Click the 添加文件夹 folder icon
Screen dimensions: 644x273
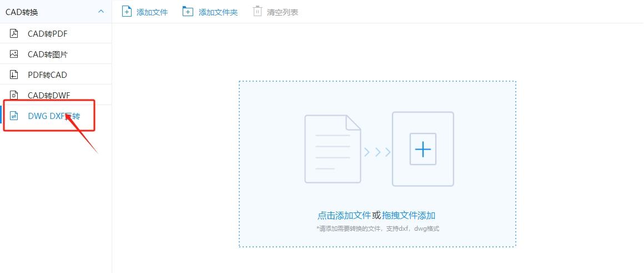pyautogui.click(x=188, y=12)
